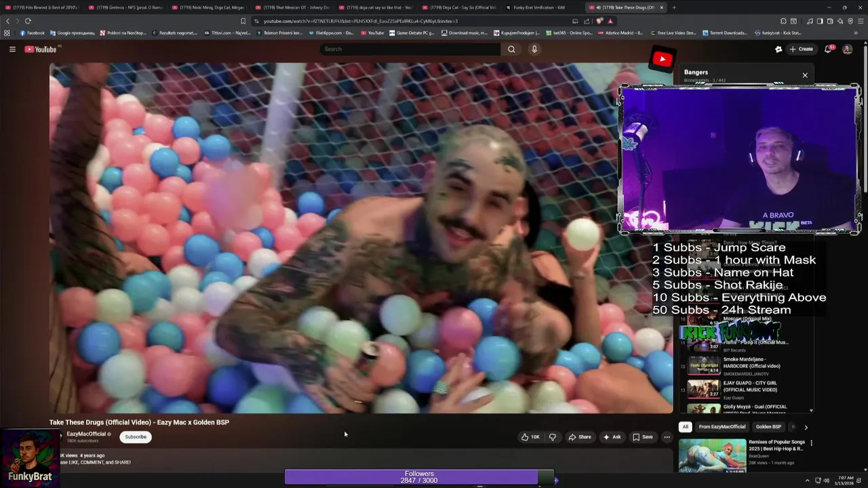Open the Atletico Madrid bookmark

click(620, 33)
